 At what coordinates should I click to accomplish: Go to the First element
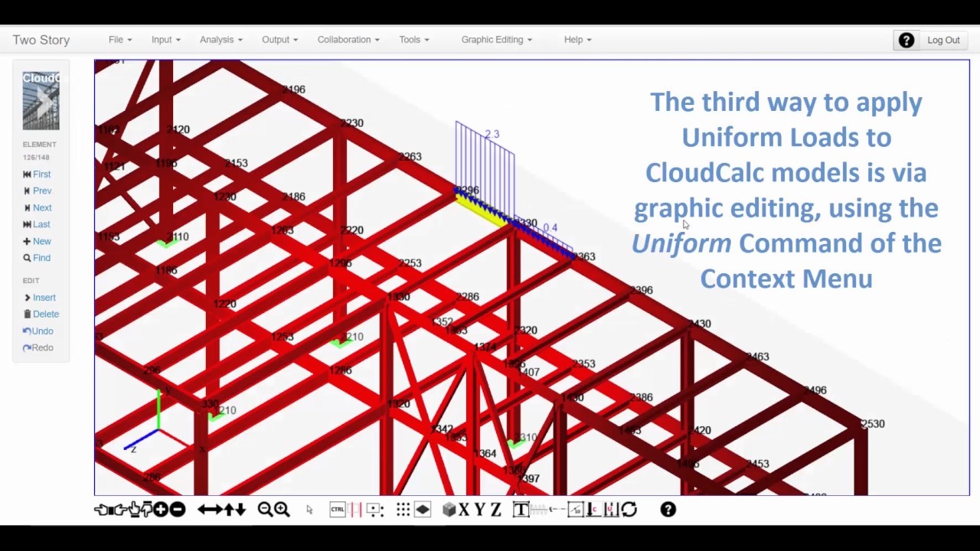pyautogui.click(x=37, y=174)
